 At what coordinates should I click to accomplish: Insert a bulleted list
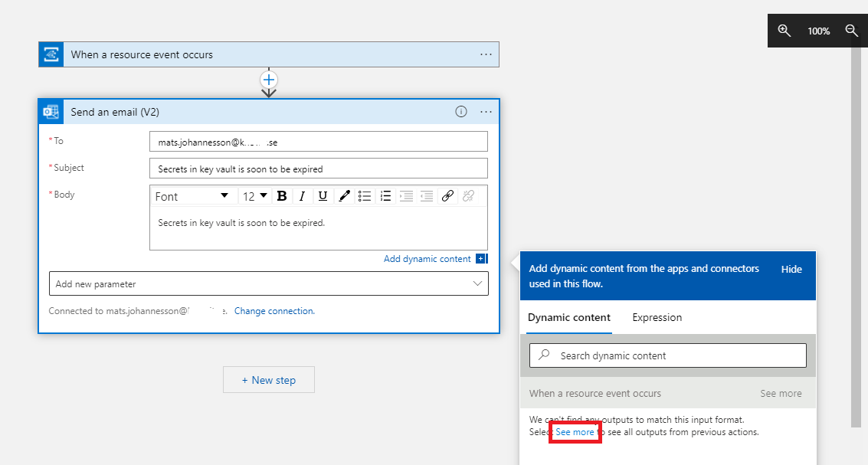point(365,196)
